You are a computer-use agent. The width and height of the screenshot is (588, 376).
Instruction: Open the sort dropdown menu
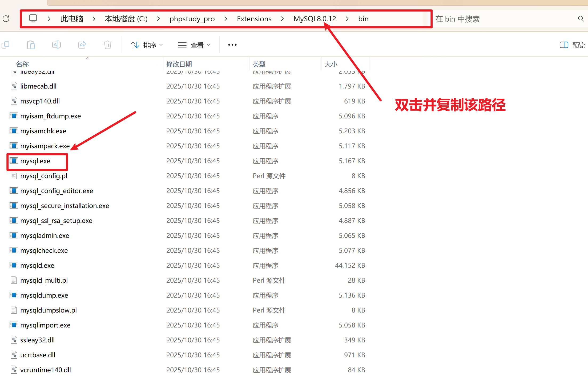[146, 45]
